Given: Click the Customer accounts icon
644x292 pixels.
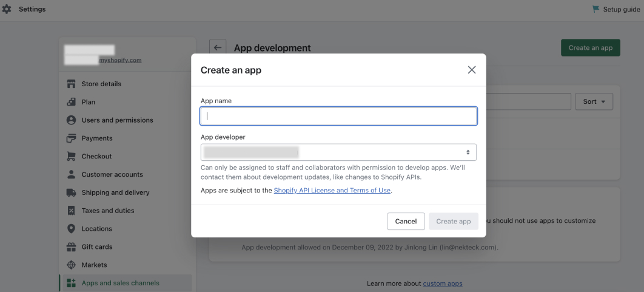Looking at the screenshot, I should (71, 174).
